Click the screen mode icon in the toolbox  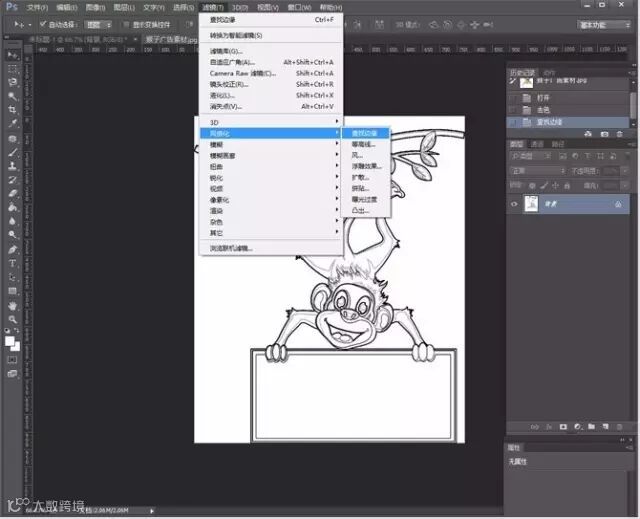[12, 374]
